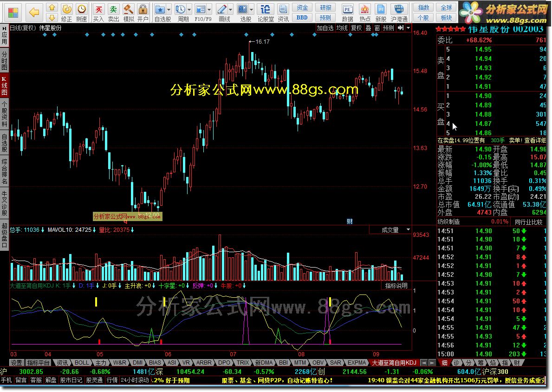This screenshot has height=392, width=552.
Task: Open the 分时图 side tab
Action: coord(4,60)
